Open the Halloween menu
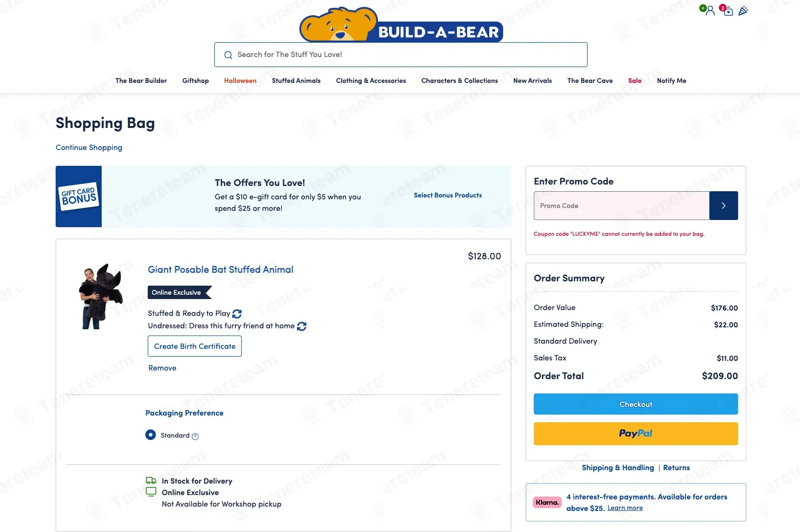The width and height of the screenshot is (800, 532). [x=240, y=81]
